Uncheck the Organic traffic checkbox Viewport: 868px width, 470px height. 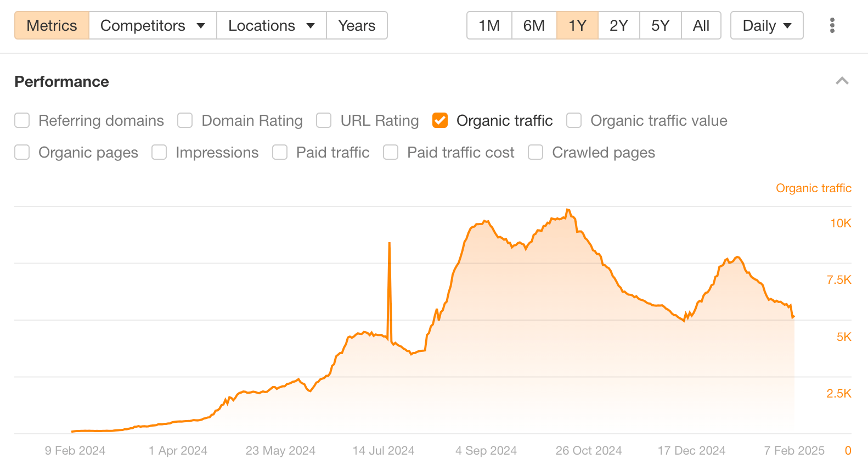pos(440,120)
